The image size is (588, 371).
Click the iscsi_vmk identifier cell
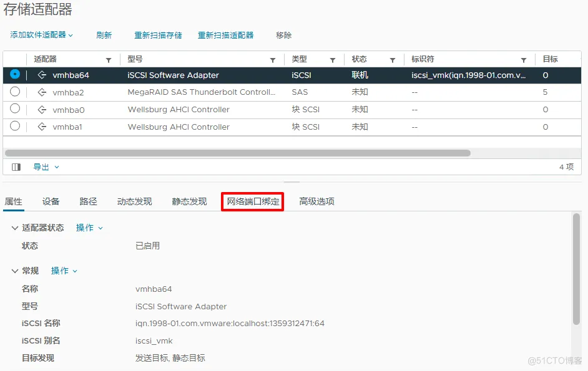[468, 75]
